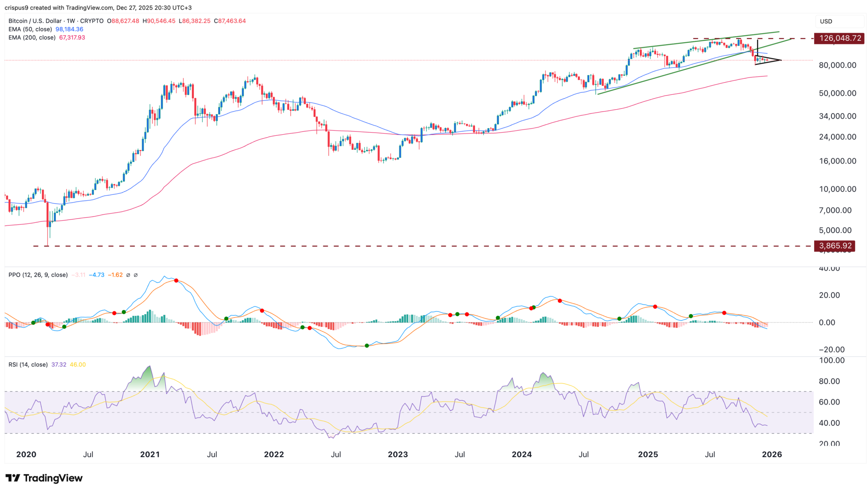The image size is (868, 486).
Task: Click the TradingView logo at bottom left
Action: click(44, 478)
